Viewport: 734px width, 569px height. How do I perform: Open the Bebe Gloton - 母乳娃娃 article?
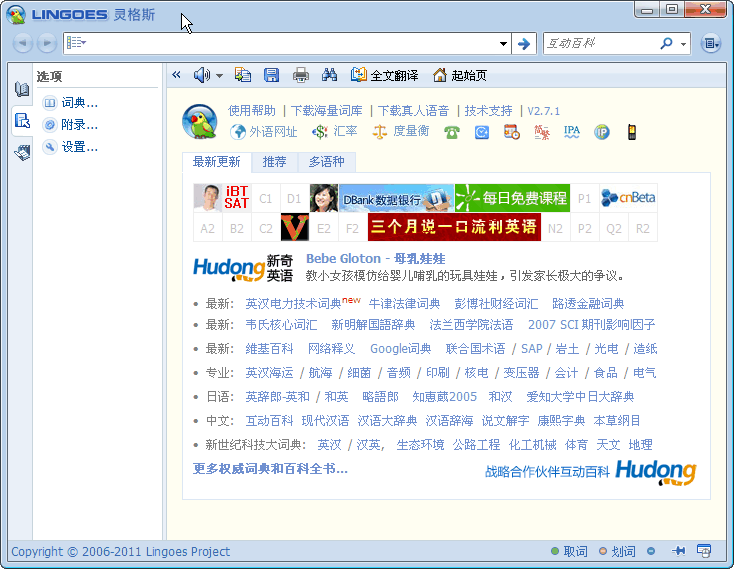[x=375, y=259]
